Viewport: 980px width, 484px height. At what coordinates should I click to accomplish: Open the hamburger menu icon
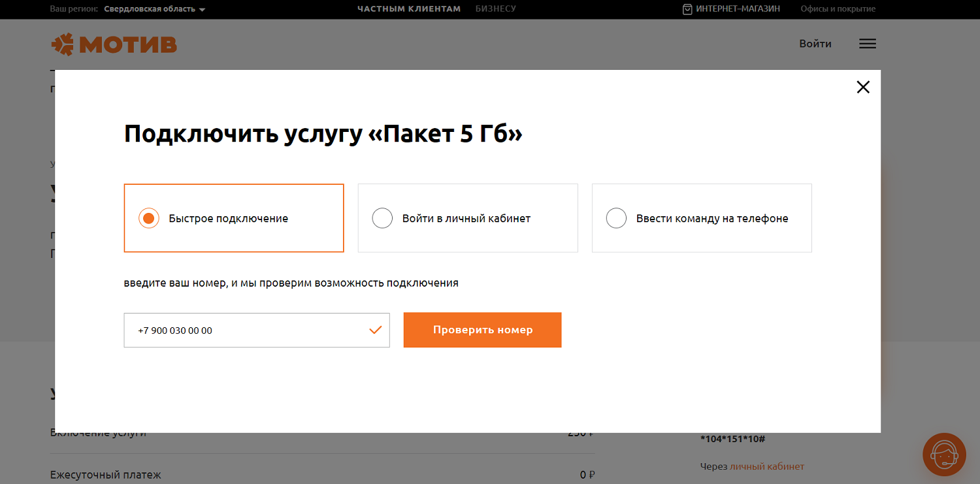click(x=868, y=44)
